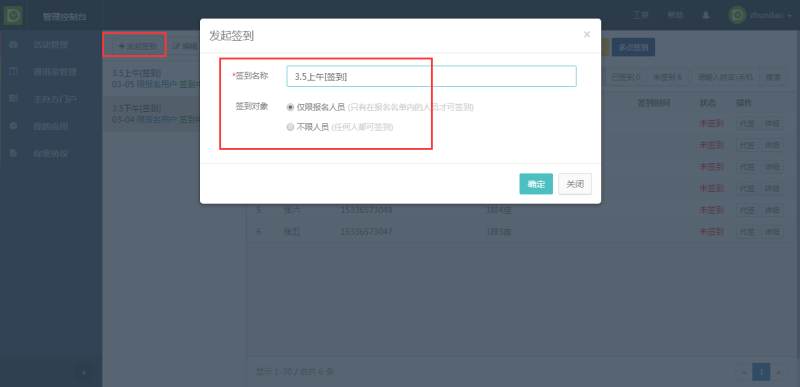Click the 发起签到 toolbar button
The image size is (800, 387).
coord(137,46)
